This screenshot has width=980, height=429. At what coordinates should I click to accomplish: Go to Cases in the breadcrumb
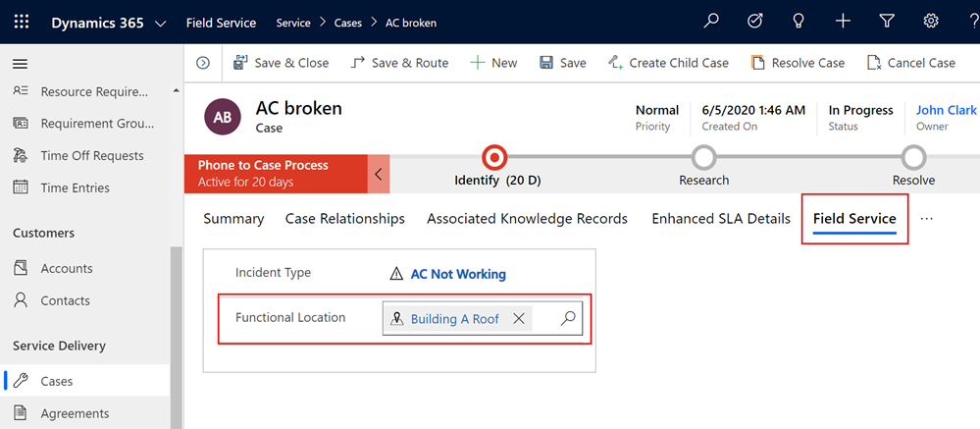(348, 24)
